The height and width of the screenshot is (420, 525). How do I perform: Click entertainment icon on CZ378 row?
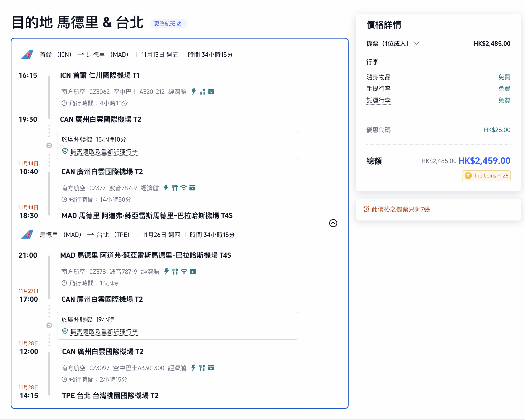[x=193, y=272]
